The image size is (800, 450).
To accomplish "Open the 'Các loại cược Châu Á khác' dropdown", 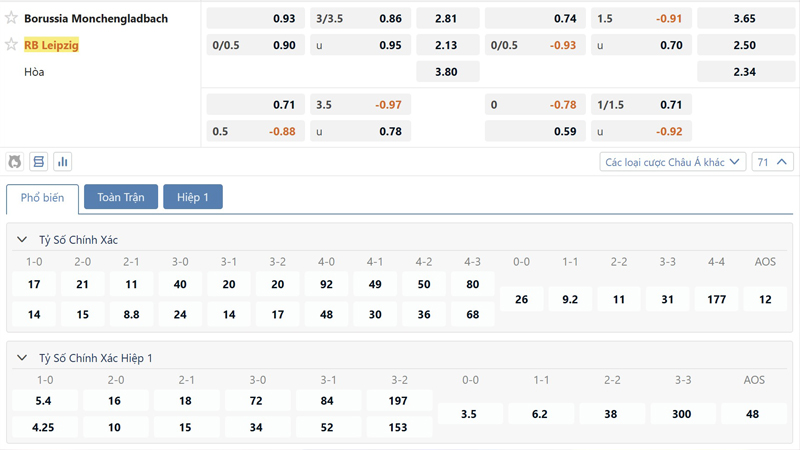I will tap(672, 162).
